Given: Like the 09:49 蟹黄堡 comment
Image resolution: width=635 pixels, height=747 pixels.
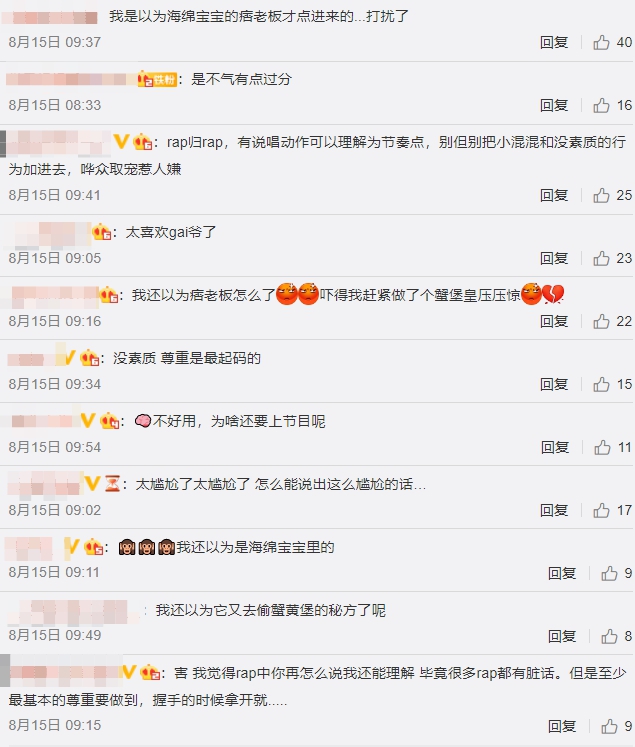Looking at the screenshot, I should point(609,636).
